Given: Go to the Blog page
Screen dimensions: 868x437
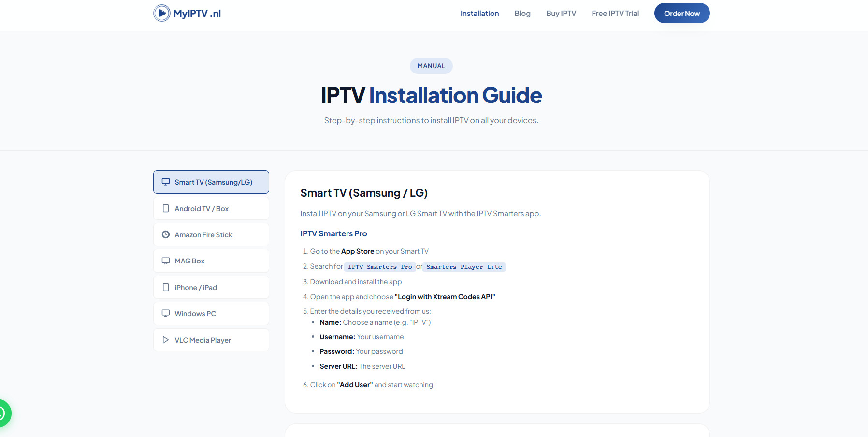Looking at the screenshot, I should 522,14.
